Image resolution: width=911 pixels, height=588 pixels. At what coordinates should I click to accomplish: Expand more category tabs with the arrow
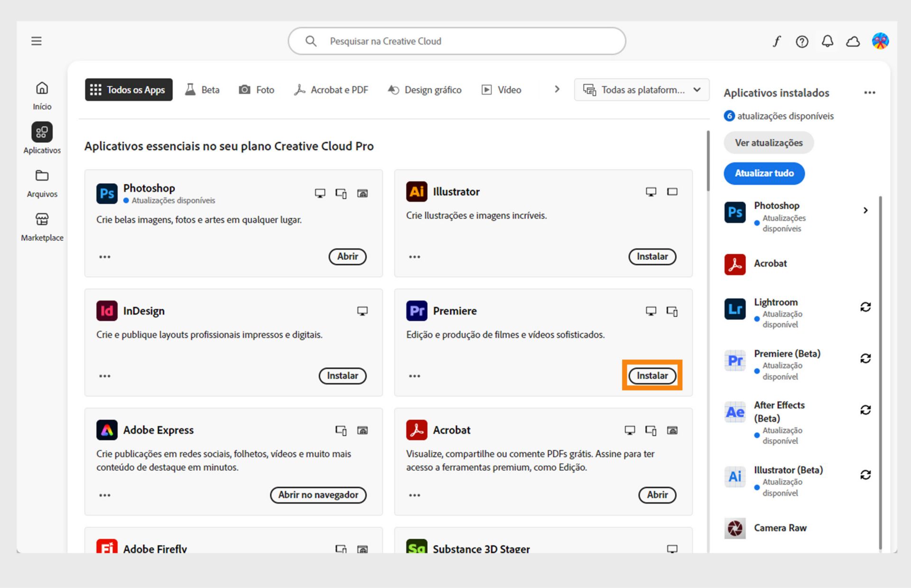tap(557, 89)
